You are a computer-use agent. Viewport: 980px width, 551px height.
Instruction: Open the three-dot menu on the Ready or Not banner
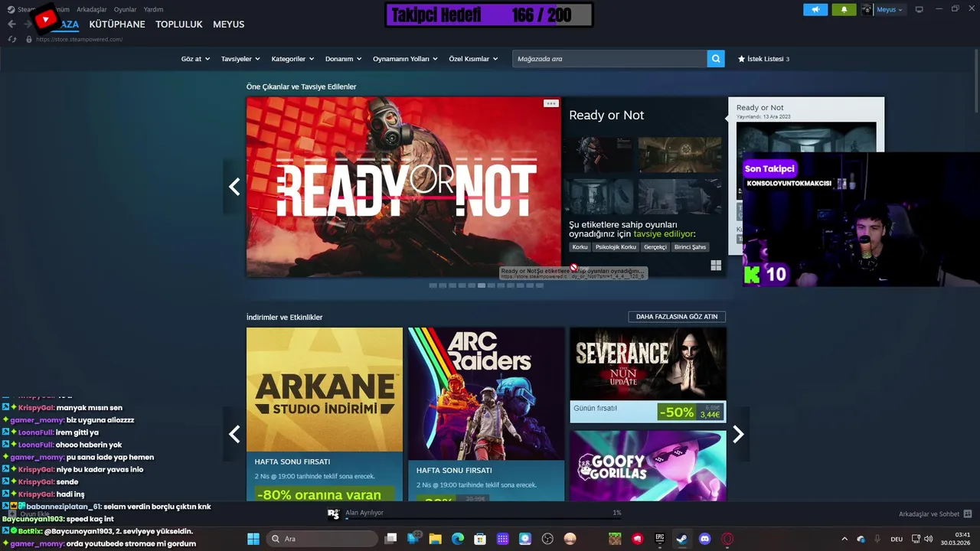[550, 103]
